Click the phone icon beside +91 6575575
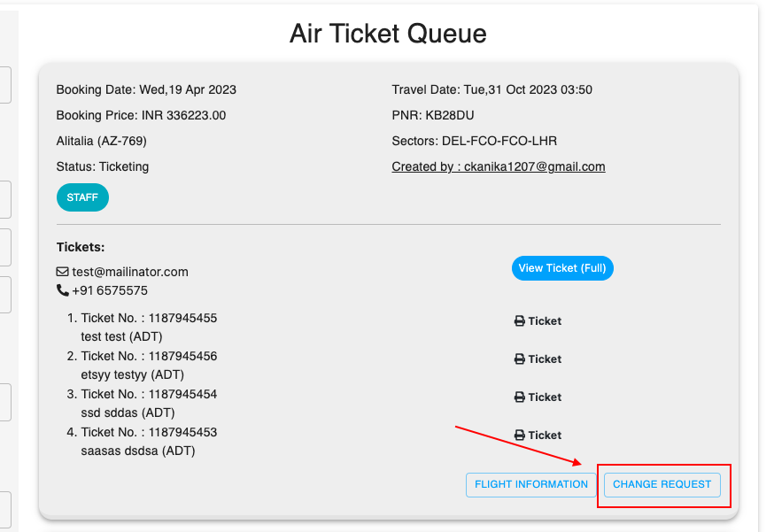Image resolution: width=774 pixels, height=532 pixels. point(63,290)
